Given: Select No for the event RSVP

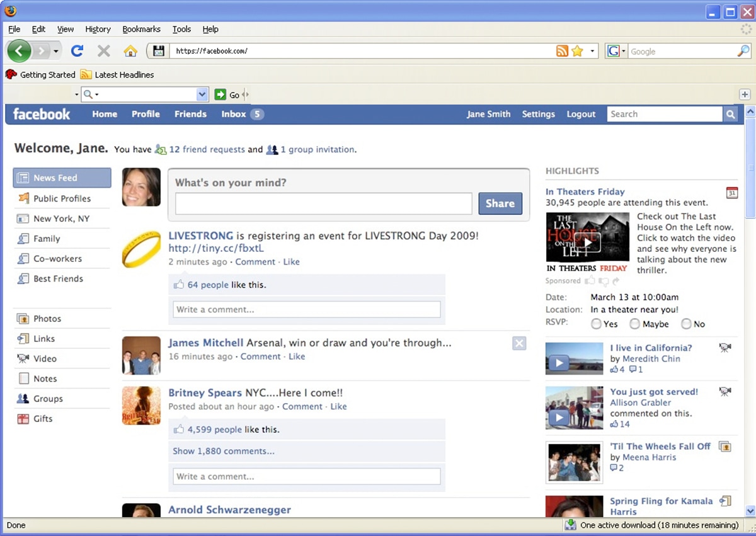Looking at the screenshot, I should click(686, 324).
